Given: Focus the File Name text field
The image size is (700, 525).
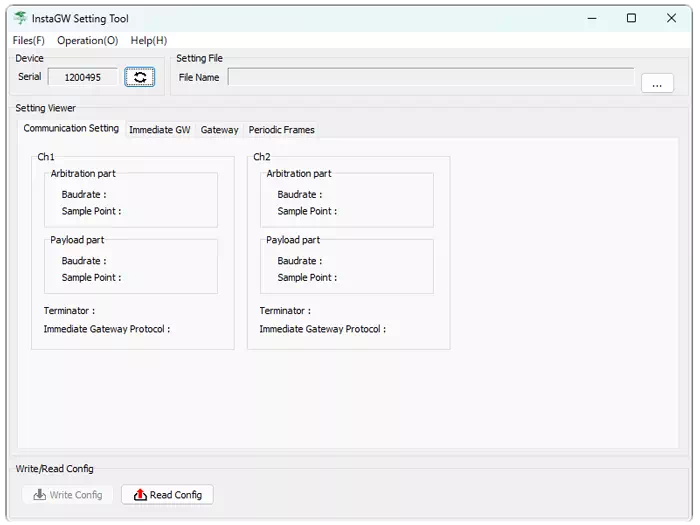Looking at the screenshot, I should click(x=430, y=77).
